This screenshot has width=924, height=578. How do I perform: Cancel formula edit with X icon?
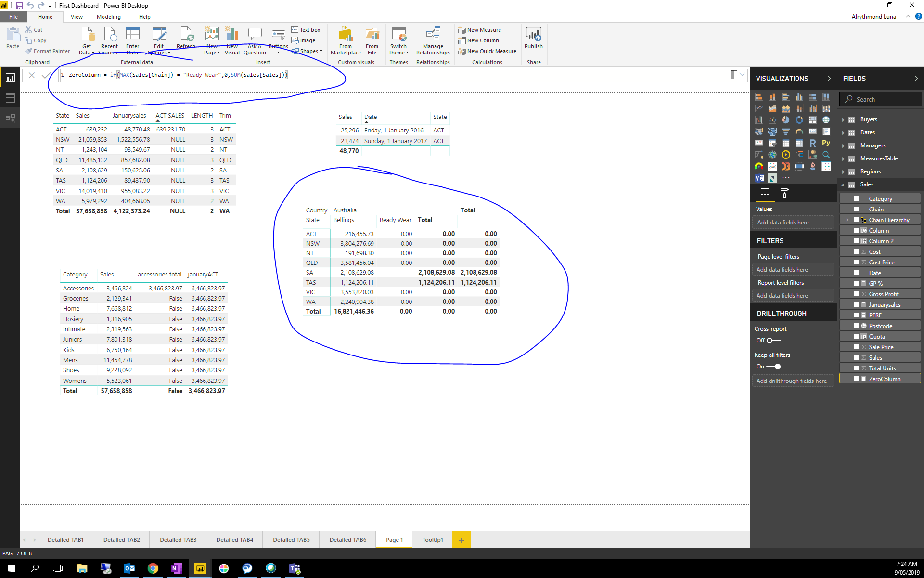coord(31,75)
